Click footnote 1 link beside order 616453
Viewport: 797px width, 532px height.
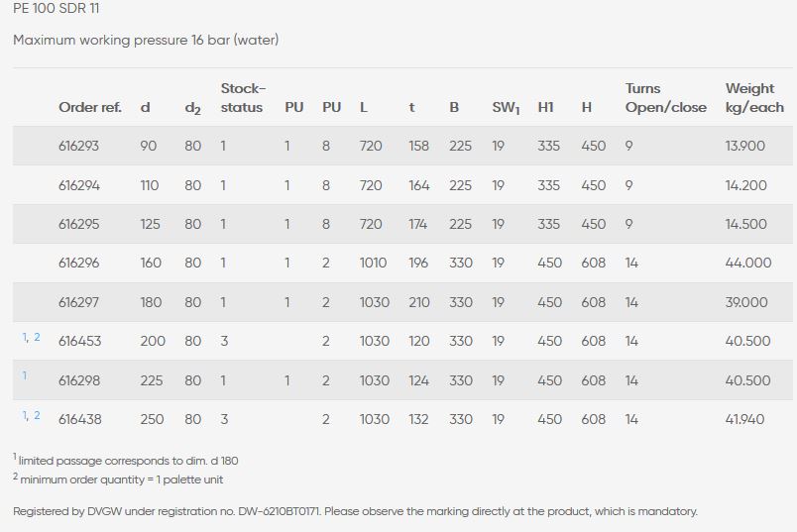point(25,338)
